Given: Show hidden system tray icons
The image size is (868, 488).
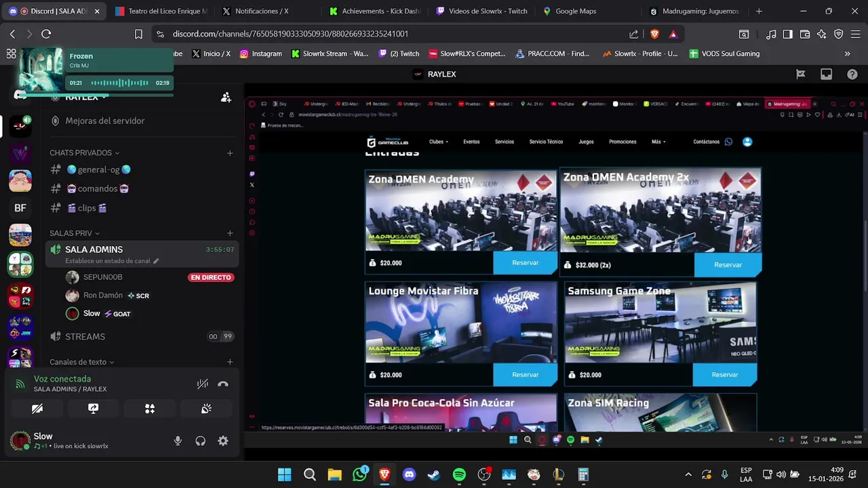Looking at the screenshot, I should [688, 474].
